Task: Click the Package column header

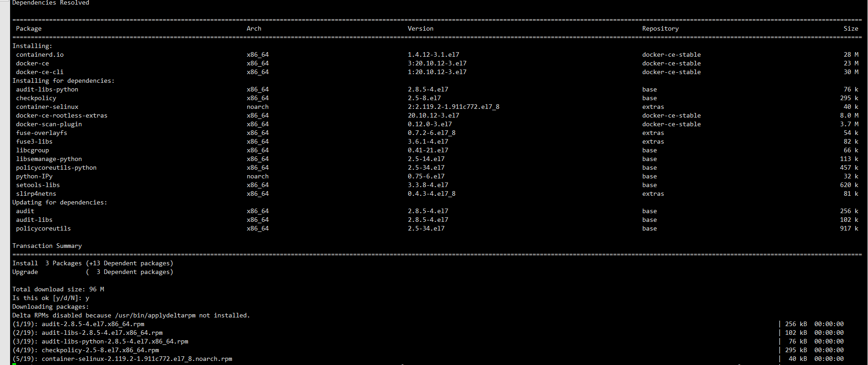Action: [x=29, y=28]
